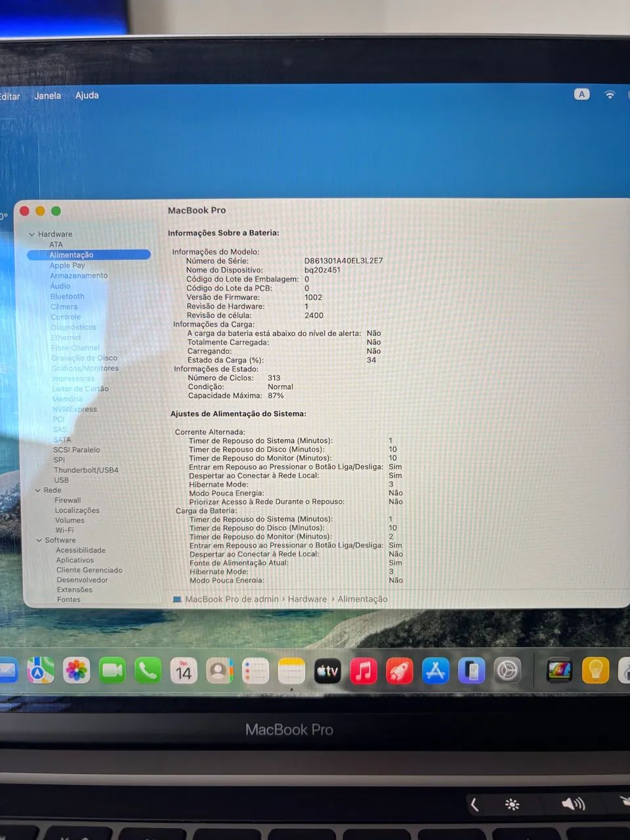Viewport: 630px width, 840px height.
Task: Select Wi-Fi under Rede
Action: [x=64, y=530]
